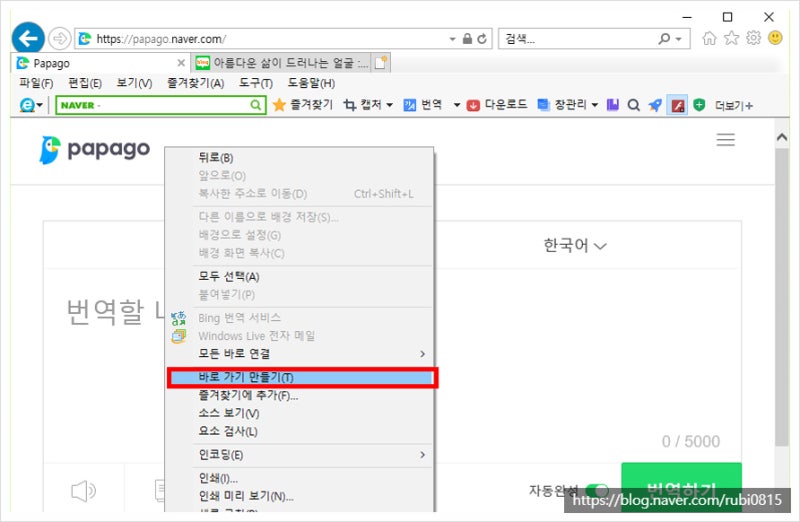Image resolution: width=800 pixels, height=522 pixels.
Task: Select 소스 보기(V) in context menu
Action: click(299, 413)
